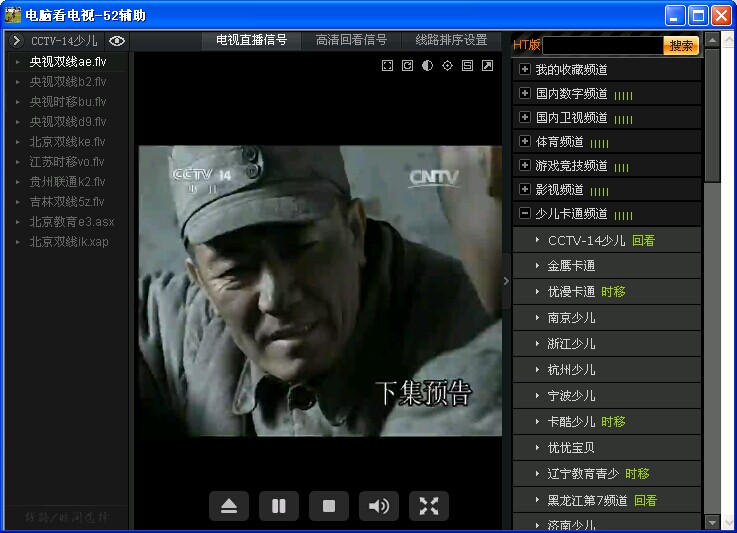
Task: Enter fullscreen with the expand arrows button
Action: 429,506
